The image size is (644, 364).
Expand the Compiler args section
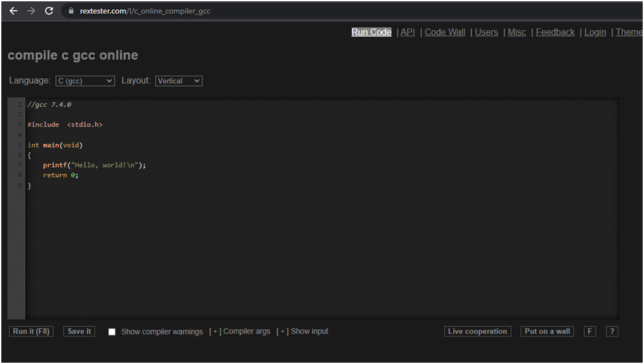pos(239,332)
